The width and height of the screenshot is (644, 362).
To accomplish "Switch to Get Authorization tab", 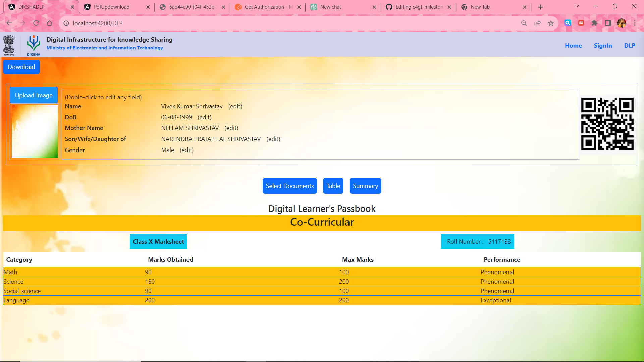I will tap(265, 7).
